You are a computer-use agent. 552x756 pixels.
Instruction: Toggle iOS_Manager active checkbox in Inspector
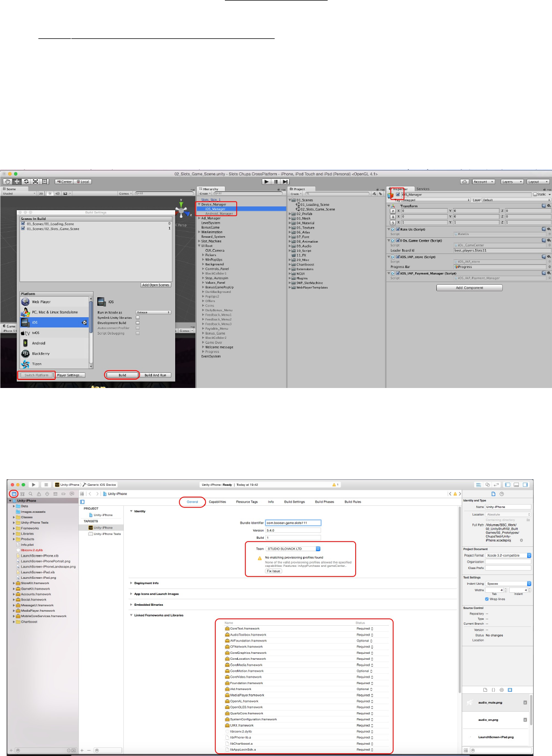point(397,195)
